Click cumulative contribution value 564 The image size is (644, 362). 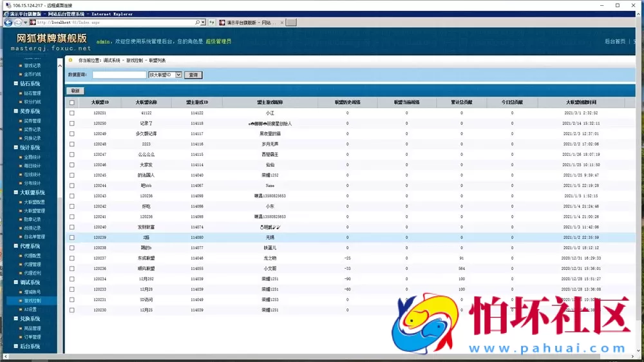coord(462,269)
